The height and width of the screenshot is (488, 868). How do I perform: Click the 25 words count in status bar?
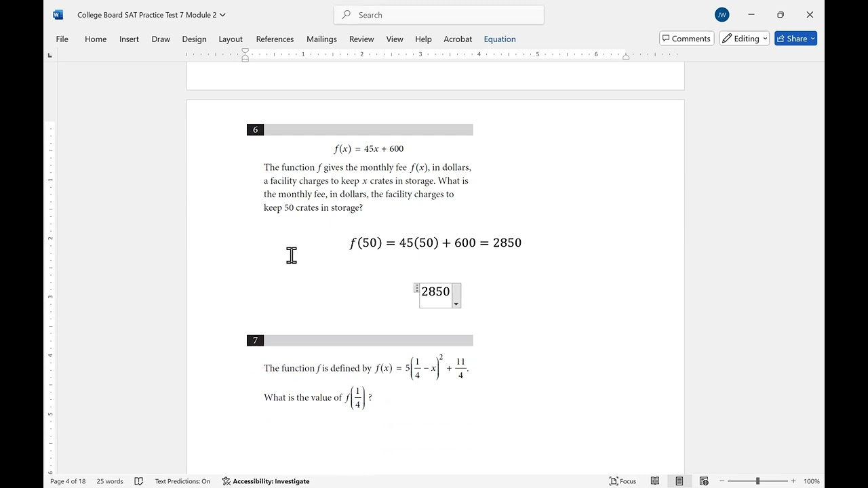[x=110, y=481]
